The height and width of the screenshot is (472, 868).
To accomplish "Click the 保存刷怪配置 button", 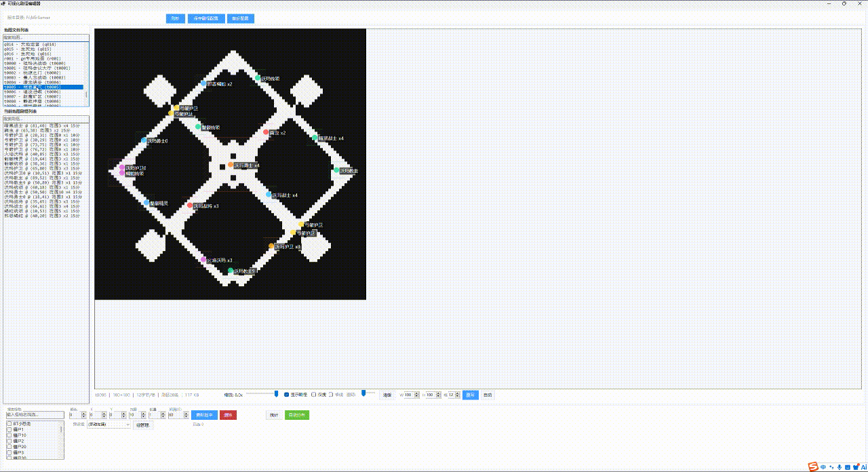I will pyautogui.click(x=206, y=18).
